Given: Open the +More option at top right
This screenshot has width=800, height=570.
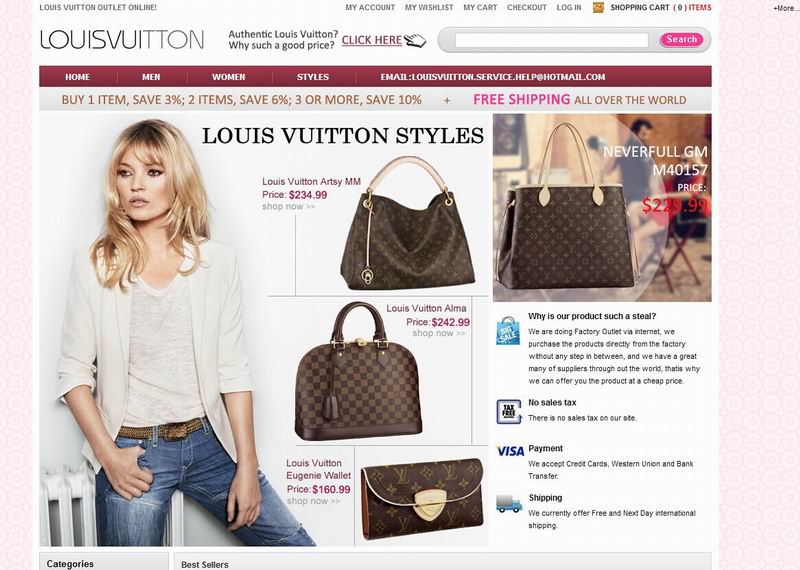Looking at the screenshot, I should pyautogui.click(x=785, y=8).
